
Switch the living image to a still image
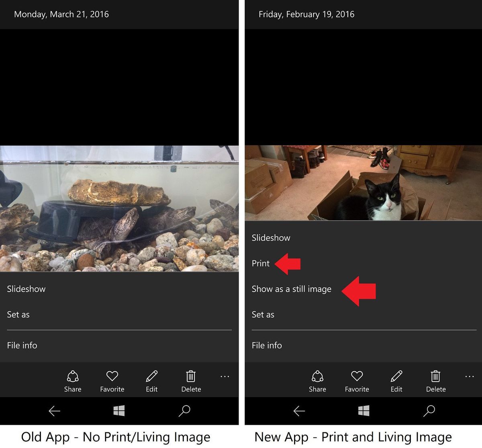point(291,288)
